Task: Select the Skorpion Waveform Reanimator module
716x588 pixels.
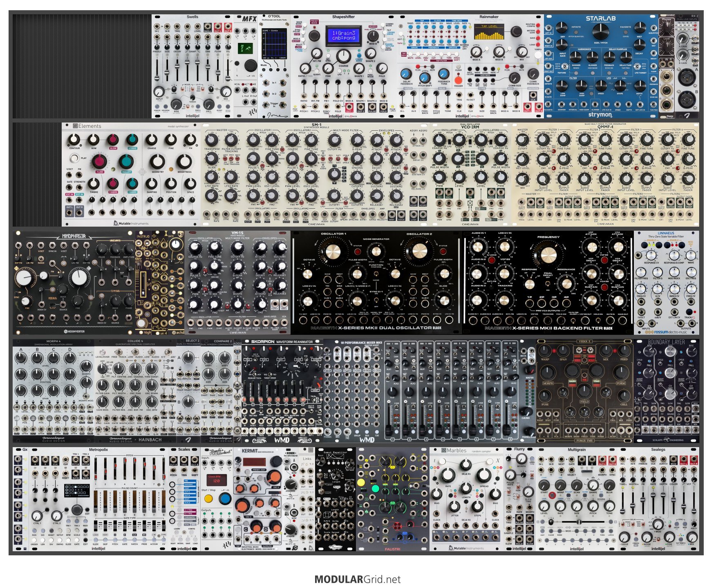Action: point(282,391)
